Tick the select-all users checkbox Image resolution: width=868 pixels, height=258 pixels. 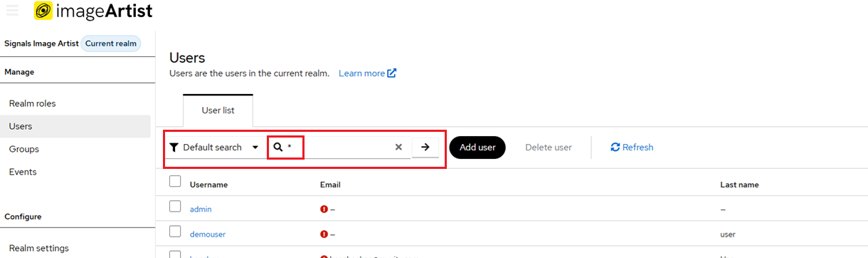pos(175,182)
